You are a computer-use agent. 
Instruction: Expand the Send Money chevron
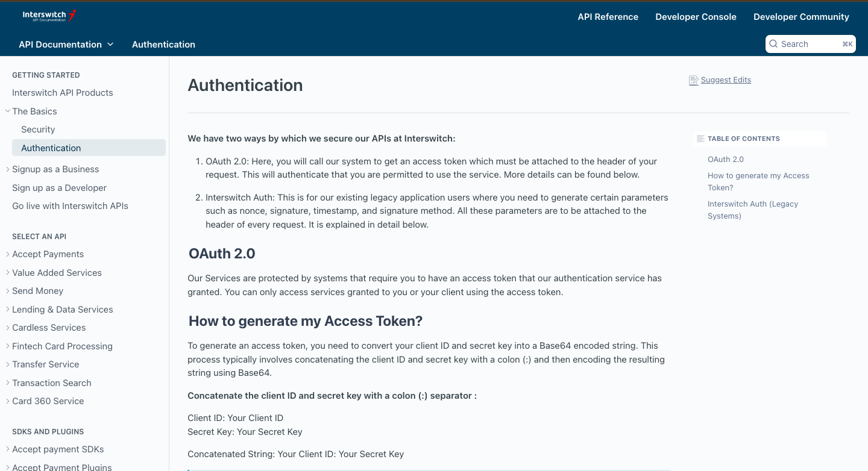click(x=7, y=291)
